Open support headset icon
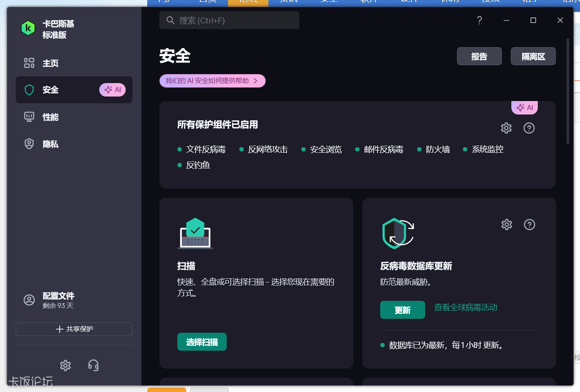Image resolution: width=580 pixels, height=392 pixels. pyautogui.click(x=93, y=366)
